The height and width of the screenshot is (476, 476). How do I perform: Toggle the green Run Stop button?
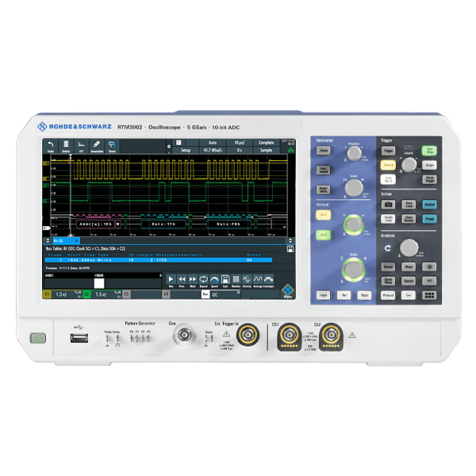point(429,151)
